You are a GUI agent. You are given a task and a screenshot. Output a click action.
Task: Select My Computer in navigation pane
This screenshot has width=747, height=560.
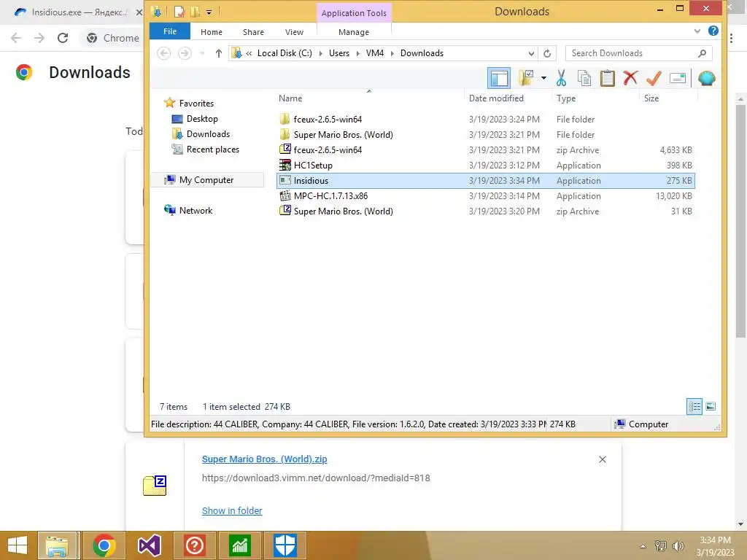tap(206, 180)
